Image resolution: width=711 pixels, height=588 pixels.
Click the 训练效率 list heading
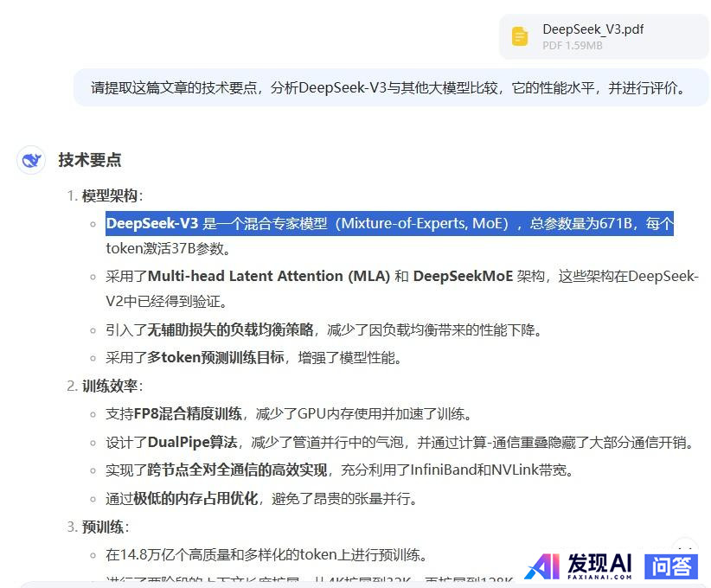[x=110, y=386]
